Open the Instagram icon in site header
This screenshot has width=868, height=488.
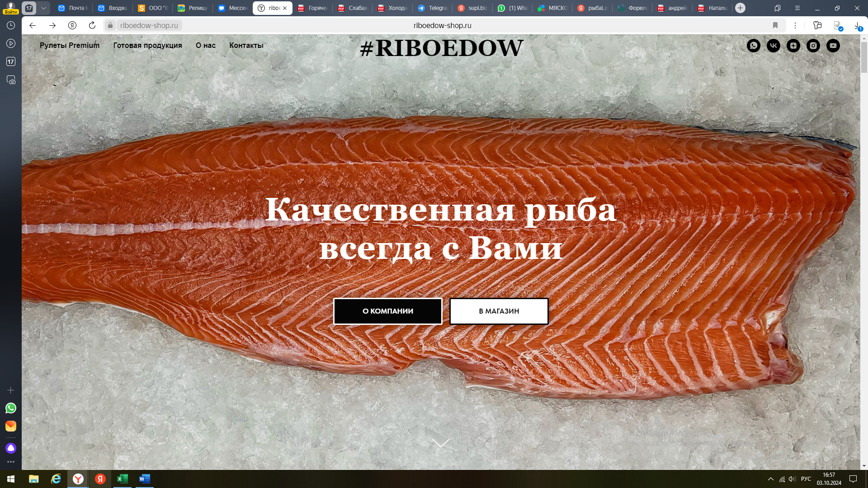click(813, 46)
